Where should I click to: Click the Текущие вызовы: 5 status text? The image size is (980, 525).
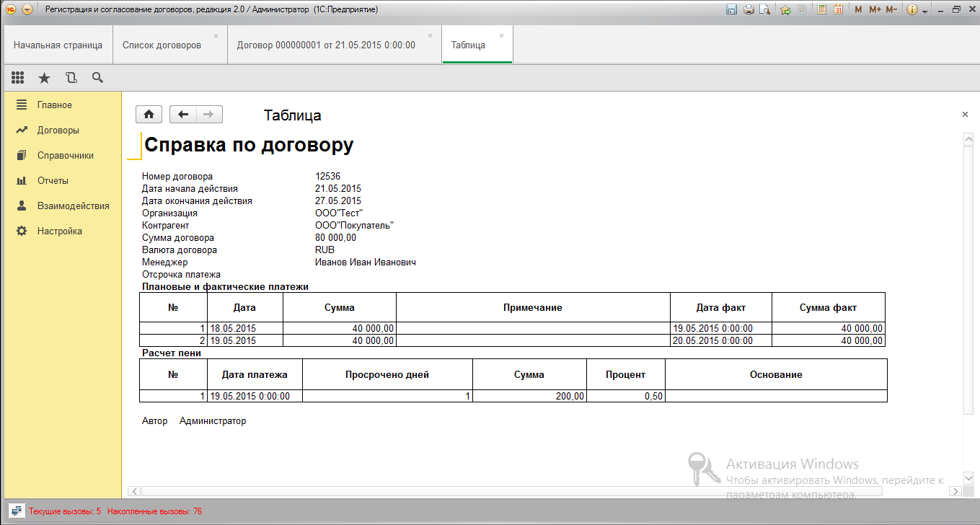[x=65, y=511]
